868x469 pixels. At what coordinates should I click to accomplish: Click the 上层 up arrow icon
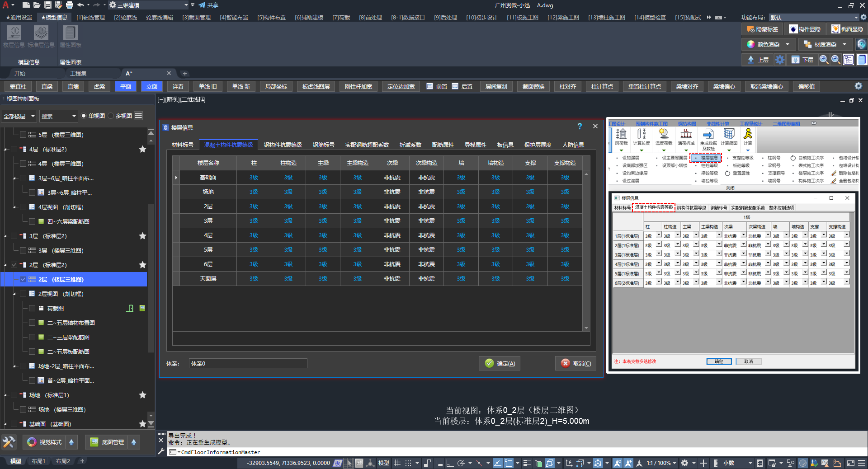coord(751,60)
